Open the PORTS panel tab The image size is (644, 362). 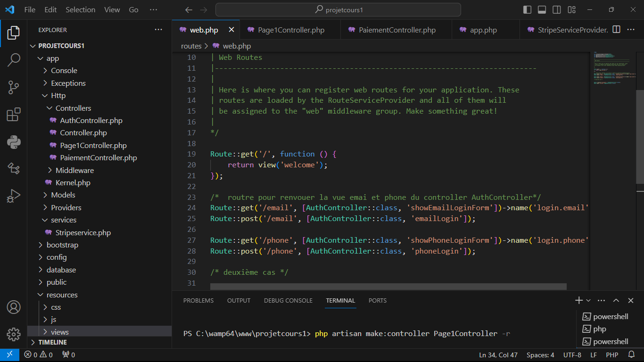(378, 300)
